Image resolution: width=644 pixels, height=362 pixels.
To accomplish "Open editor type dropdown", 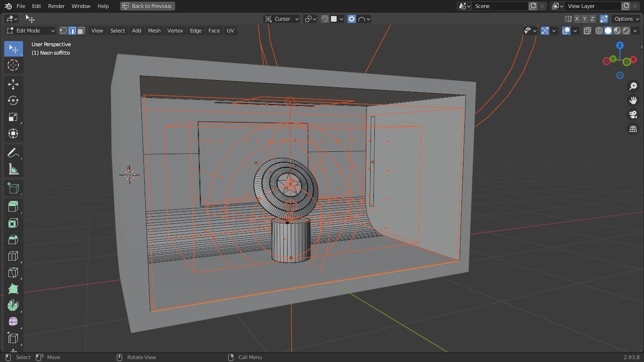I will 11,19.
